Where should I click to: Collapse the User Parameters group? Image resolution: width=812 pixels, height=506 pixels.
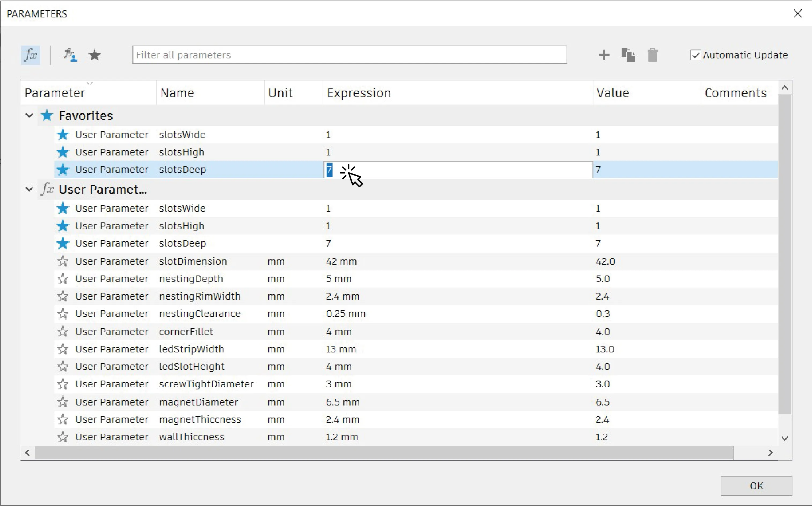(29, 189)
